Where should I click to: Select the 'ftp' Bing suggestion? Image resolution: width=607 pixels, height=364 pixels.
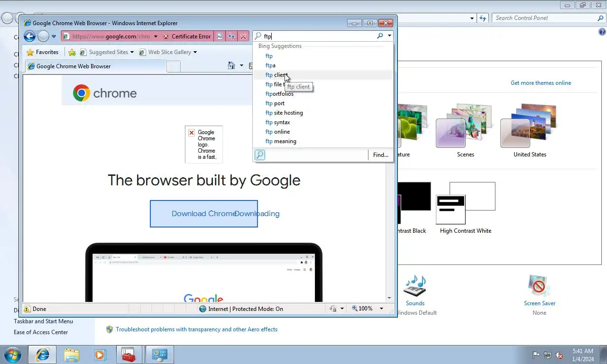(269, 56)
